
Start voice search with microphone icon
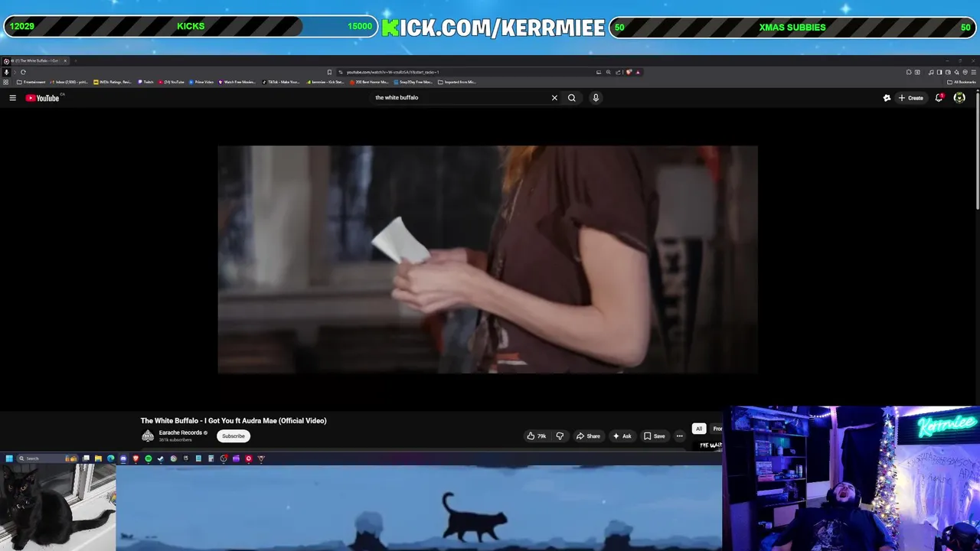click(596, 98)
